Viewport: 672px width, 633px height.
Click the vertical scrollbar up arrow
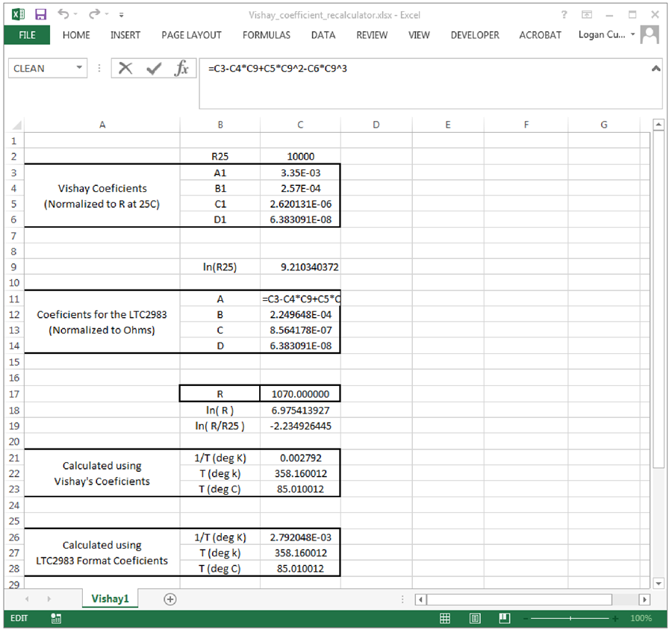[659, 125]
